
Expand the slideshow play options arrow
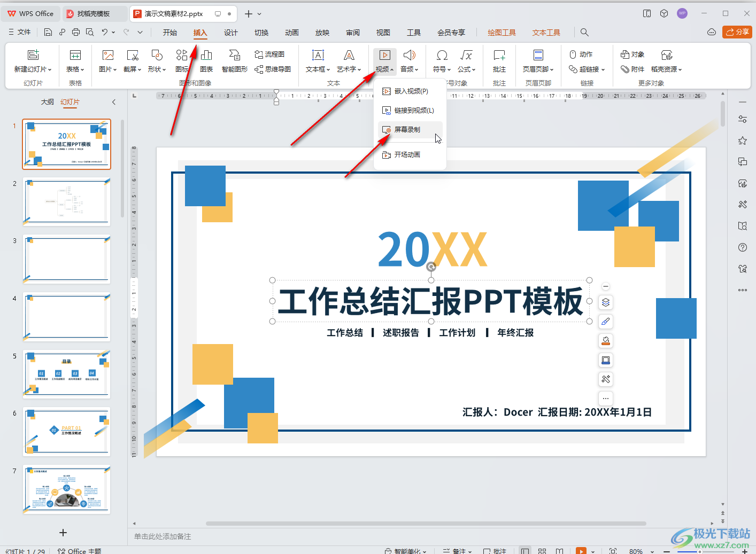[593, 551]
